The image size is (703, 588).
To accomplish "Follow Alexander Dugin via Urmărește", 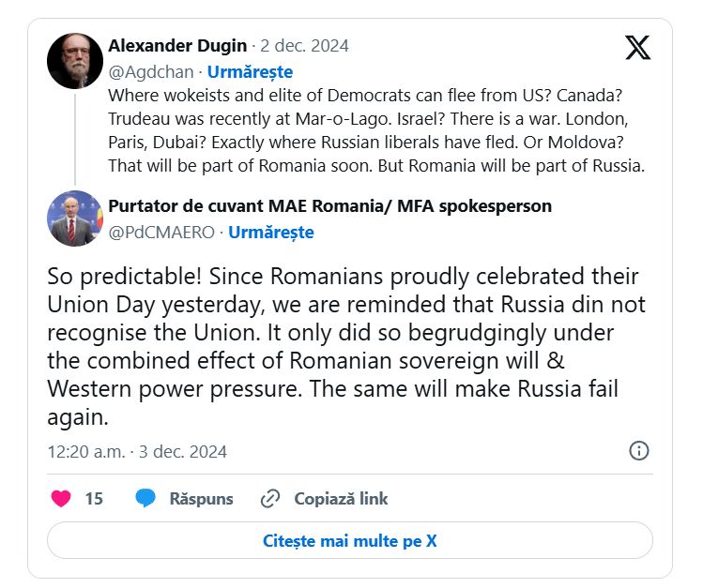I will tap(250, 71).
